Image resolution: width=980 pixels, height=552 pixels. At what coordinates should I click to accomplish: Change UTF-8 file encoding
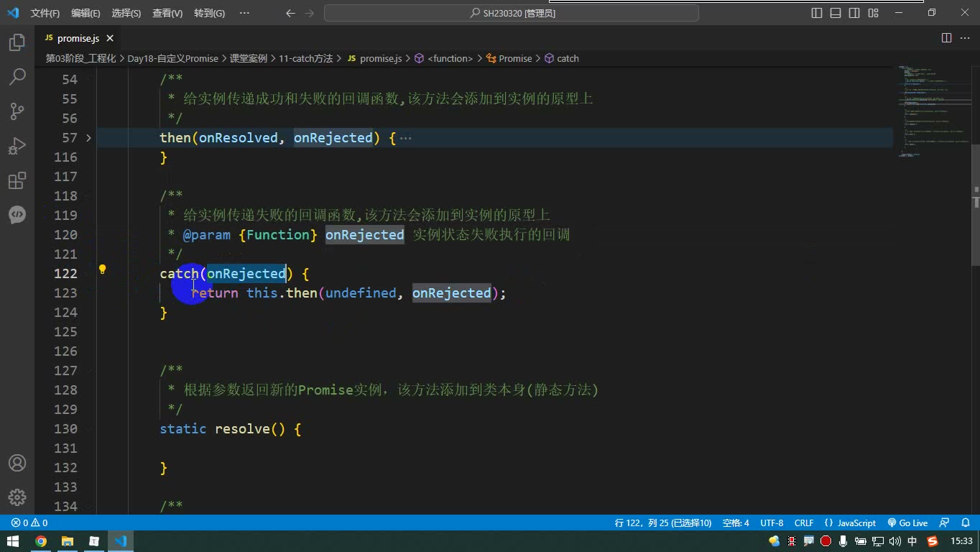tap(772, 523)
